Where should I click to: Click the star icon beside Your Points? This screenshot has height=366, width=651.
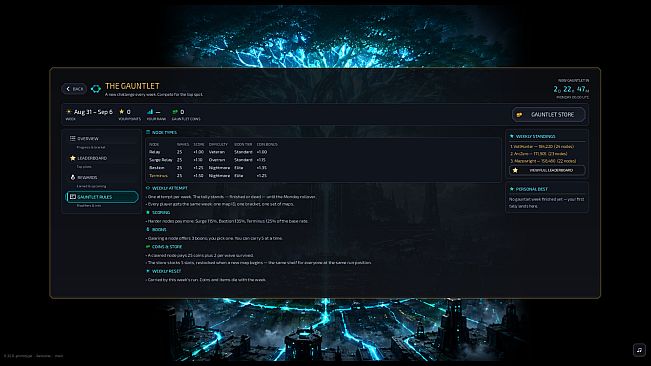[x=122, y=112]
